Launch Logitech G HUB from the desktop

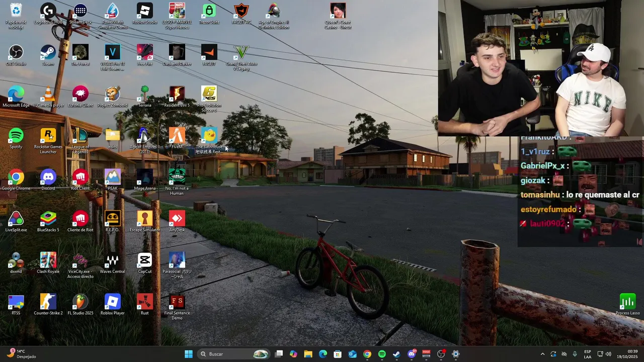tap(48, 14)
